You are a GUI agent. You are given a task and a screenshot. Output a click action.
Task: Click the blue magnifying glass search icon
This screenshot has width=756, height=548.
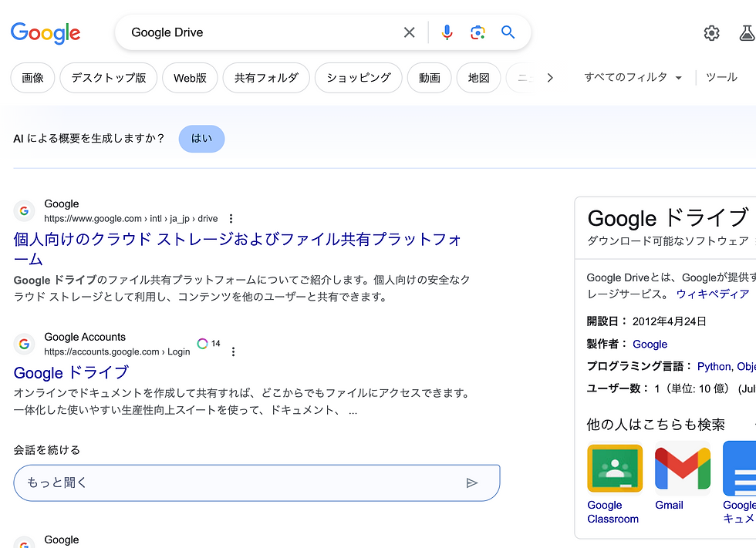[508, 32]
